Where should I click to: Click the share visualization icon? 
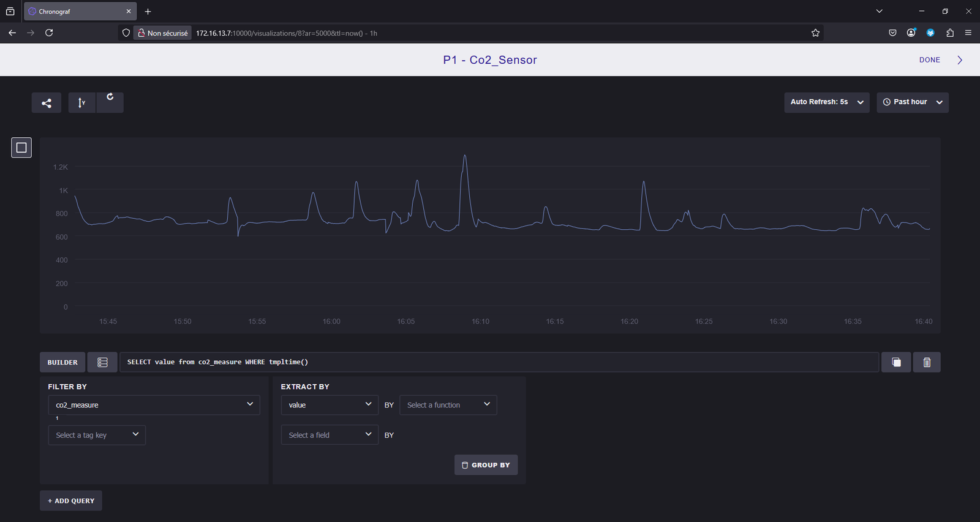click(47, 103)
